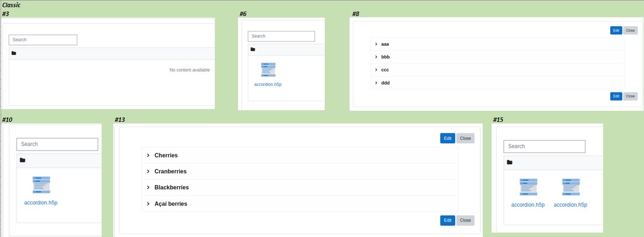Viewport: 644px width, 237px height.
Task: Open the accordion content icon in panel #10
Action: tap(41, 185)
